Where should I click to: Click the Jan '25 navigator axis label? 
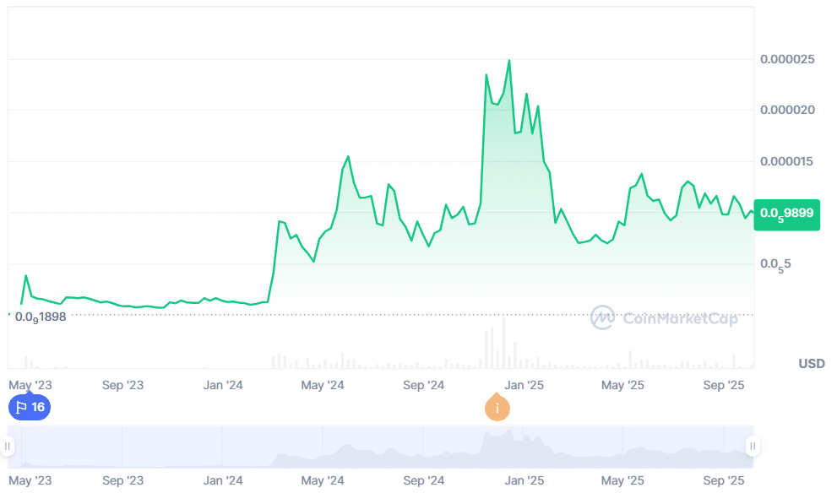524,480
